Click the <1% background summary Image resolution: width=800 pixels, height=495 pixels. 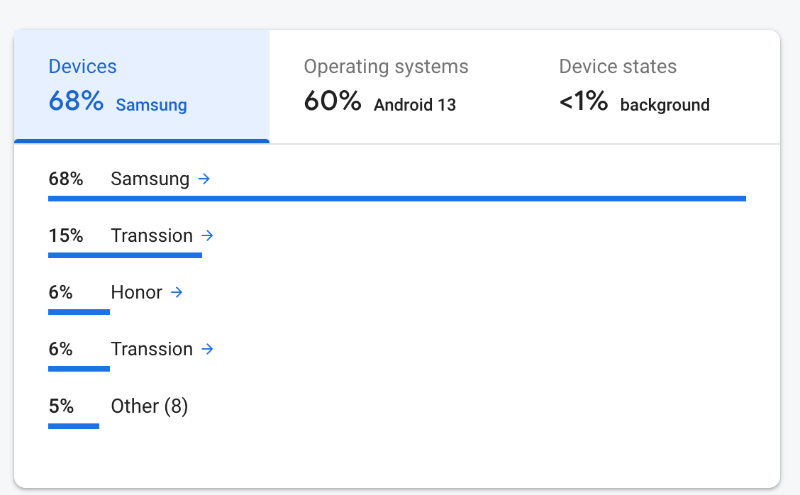click(x=634, y=102)
